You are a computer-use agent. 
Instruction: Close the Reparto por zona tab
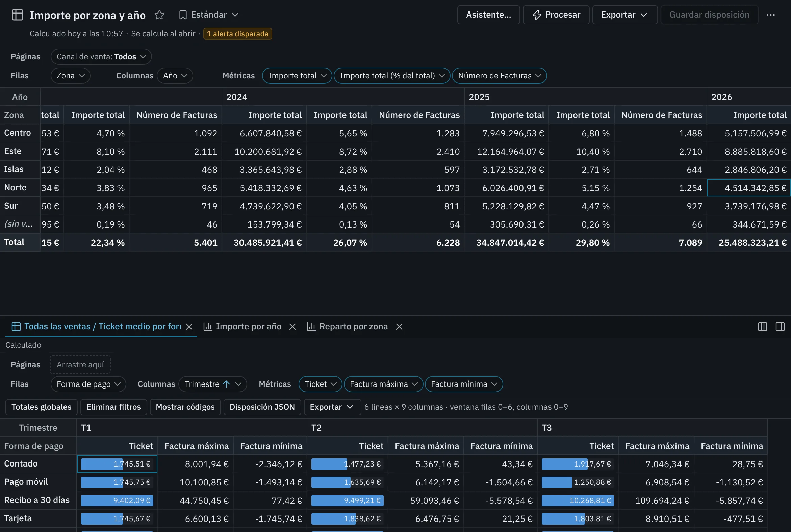click(x=399, y=327)
